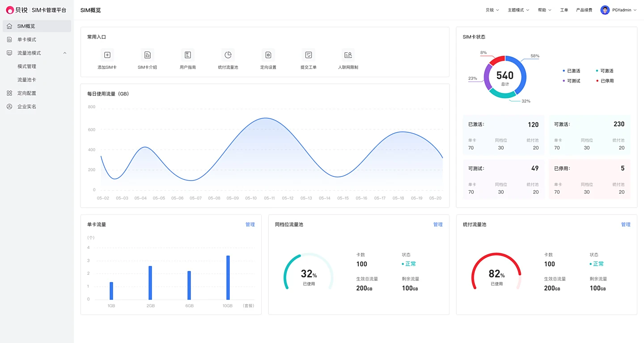The height and width of the screenshot is (343, 644).
Task: Open the 人联网限制 icon
Action: (x=348, y=55)
